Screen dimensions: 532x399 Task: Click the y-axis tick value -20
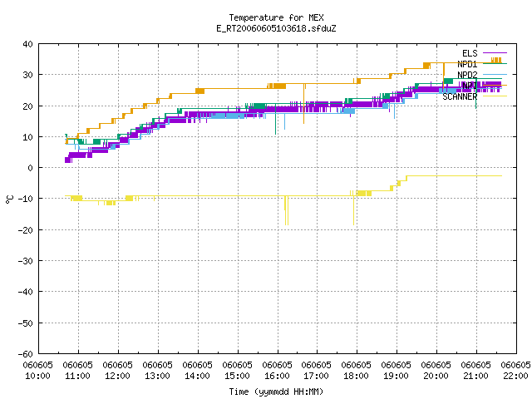(26, 230)
